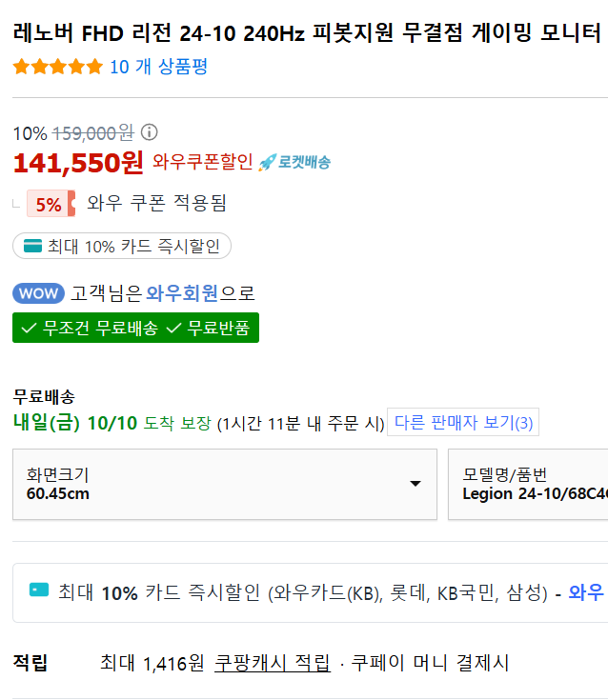Open the 와우회원 membership link
The image size is (608, 700).
(182, 293)
